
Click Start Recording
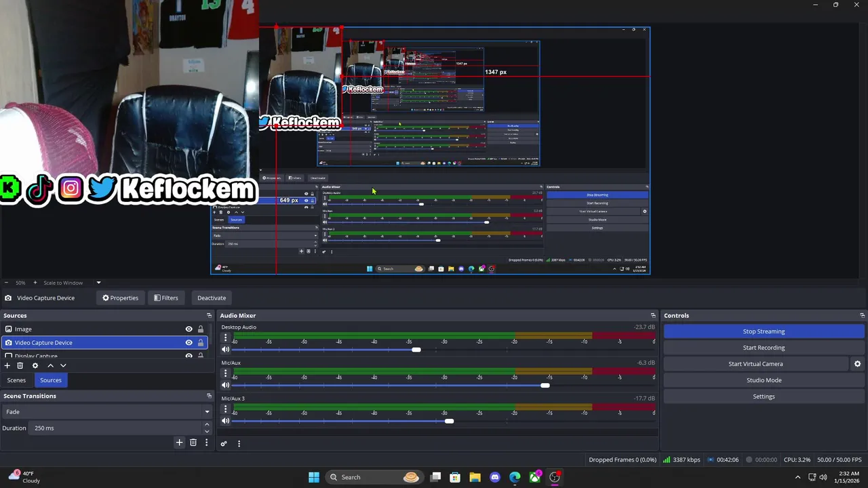click(764, 348)
